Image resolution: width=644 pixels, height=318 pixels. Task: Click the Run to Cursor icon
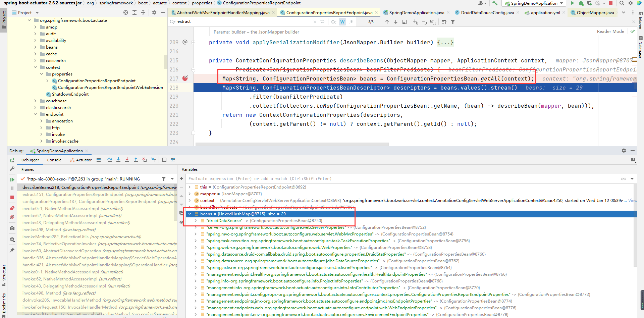[x=153, y=160]
